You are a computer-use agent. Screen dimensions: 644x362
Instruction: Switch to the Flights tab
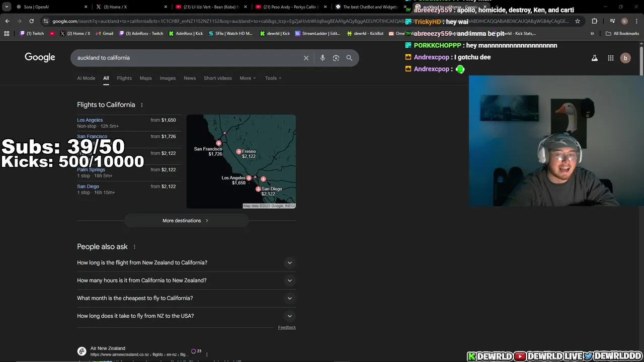click(124, 78)
